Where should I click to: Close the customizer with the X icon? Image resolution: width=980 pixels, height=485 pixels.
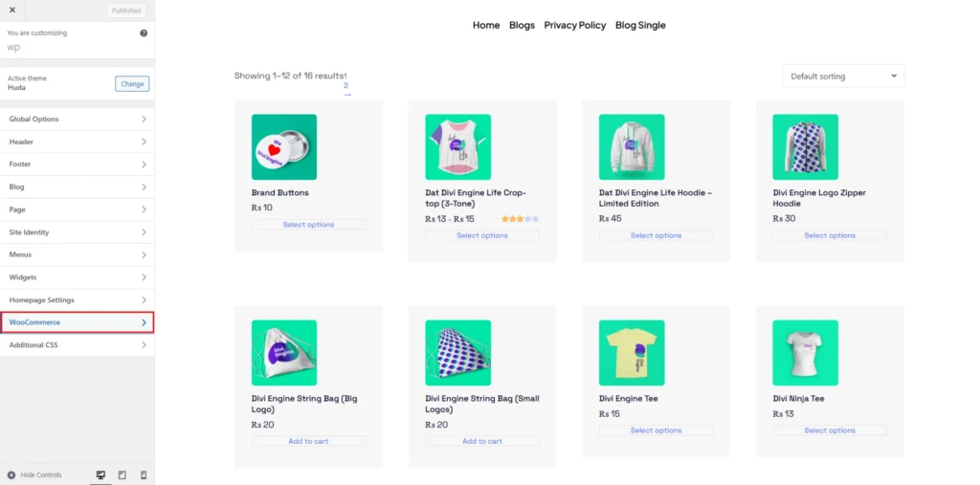point(11,11)
